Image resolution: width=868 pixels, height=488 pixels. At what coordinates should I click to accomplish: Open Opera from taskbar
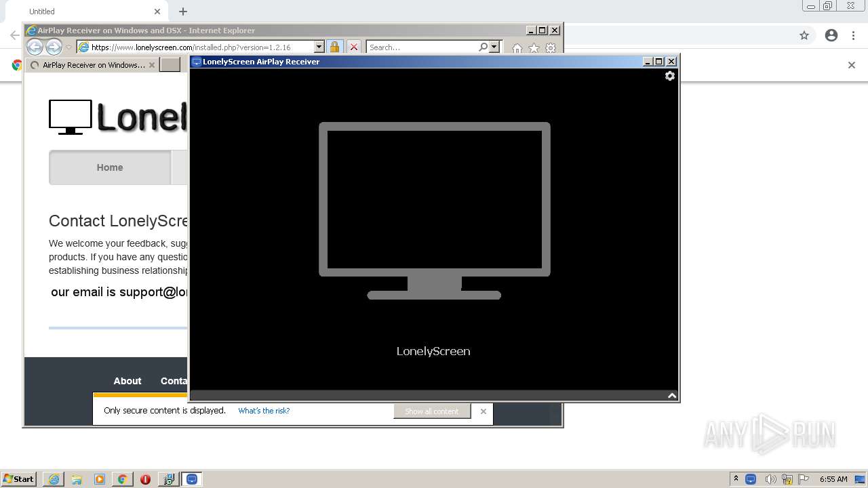tap(145, 479)
